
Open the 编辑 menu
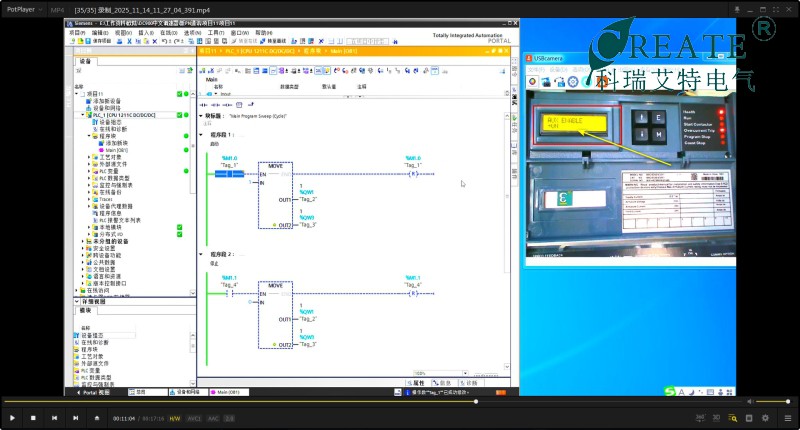click(x=100, y=33)
